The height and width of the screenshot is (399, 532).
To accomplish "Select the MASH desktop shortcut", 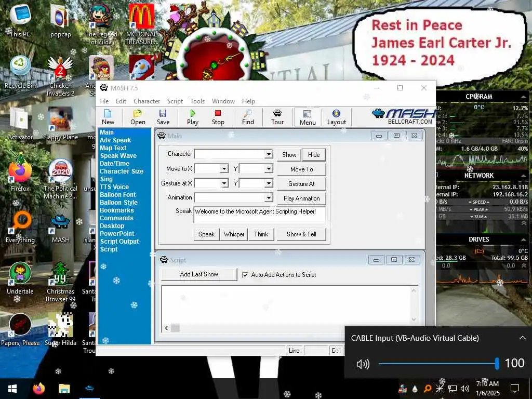I will click(x=60, y=227).
